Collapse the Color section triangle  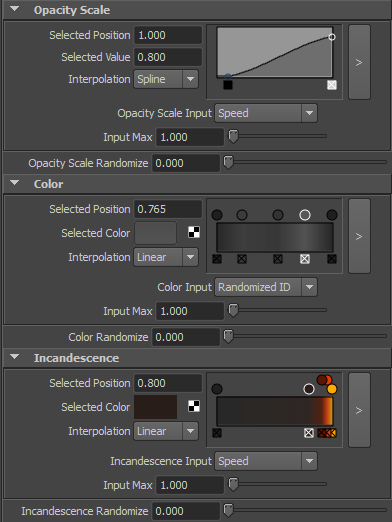(15, 183)
